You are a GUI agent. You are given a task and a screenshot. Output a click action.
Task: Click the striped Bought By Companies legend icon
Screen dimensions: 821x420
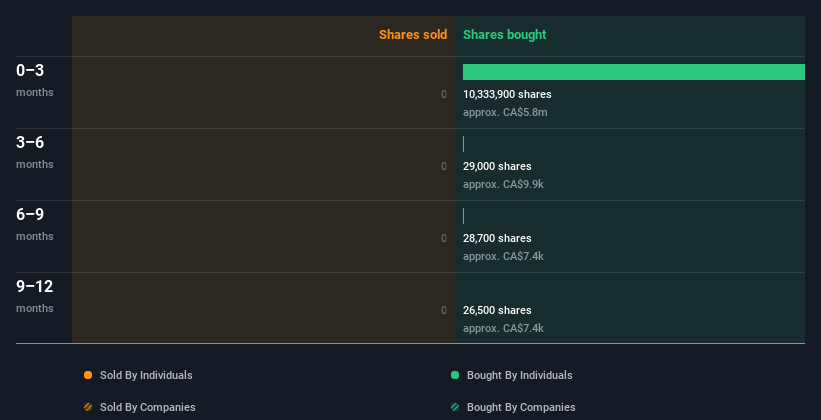[x=455, y=407]
